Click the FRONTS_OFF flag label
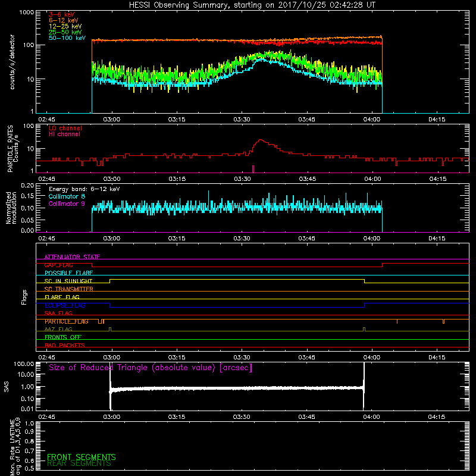Image resolution: width=476 pixels, height=476 pixels. pyautogui.click(x=63, y=337)
